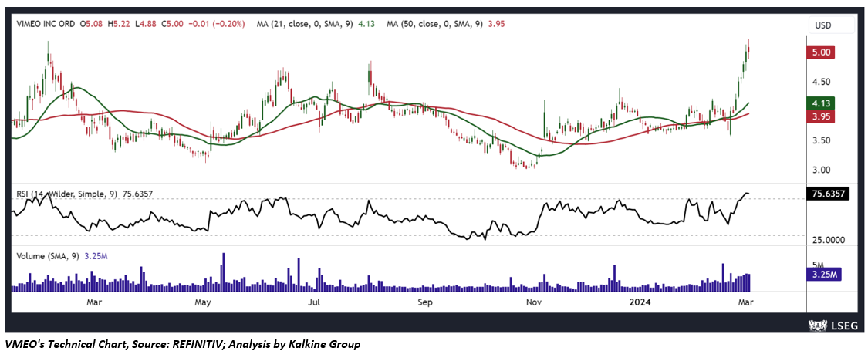Open the USD currency selector
This screenshot has height=351, width=868.
(x=830, y=25)
